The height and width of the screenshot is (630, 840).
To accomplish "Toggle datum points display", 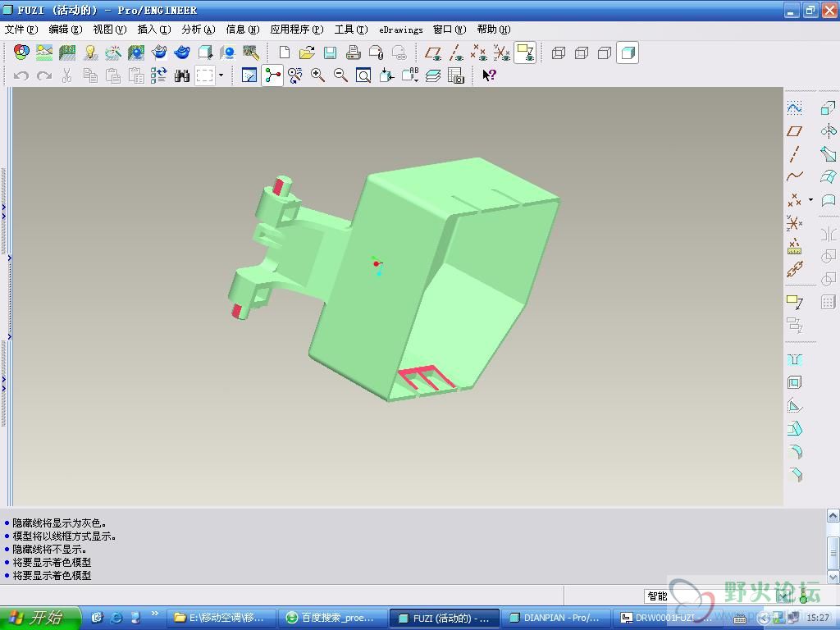I will tap(479, 52).
